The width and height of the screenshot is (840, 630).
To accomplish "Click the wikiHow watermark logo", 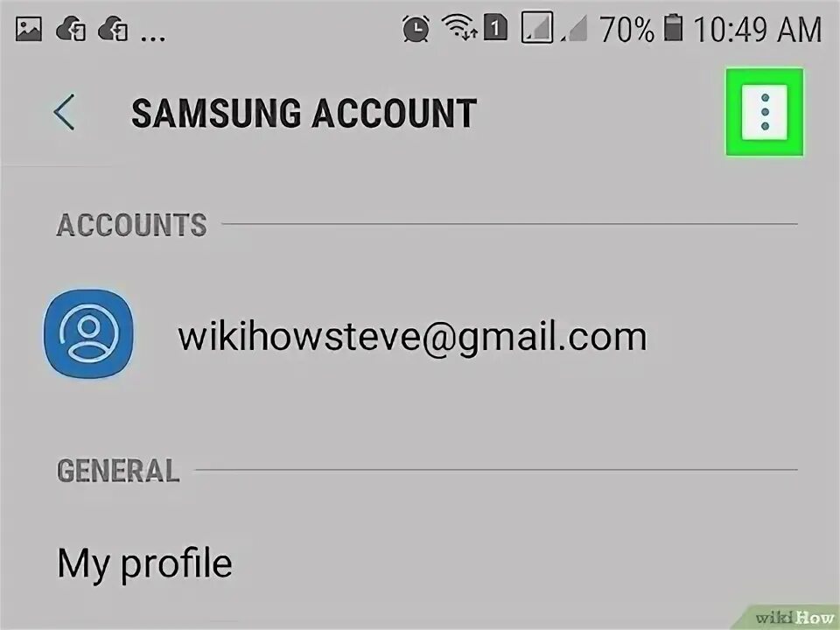I will click(x=794, y=618).
